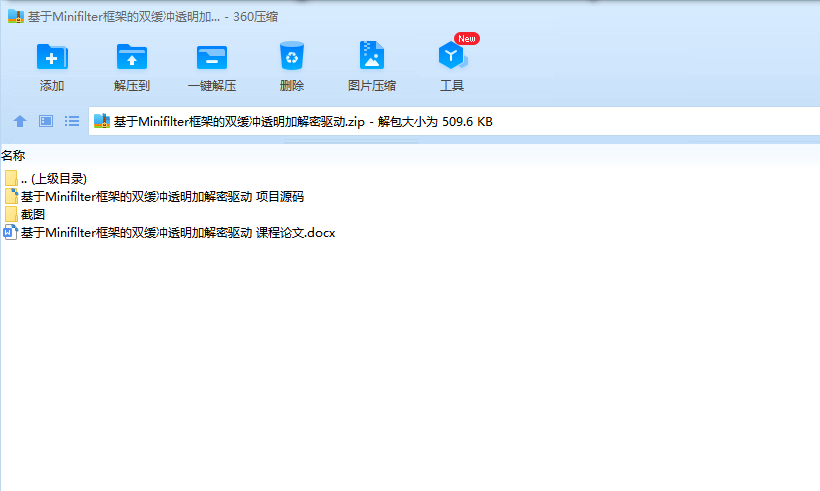Click the 一键解压 one-click extract icon
Screen dimensions: 820x491
click(x=212, y=56)
